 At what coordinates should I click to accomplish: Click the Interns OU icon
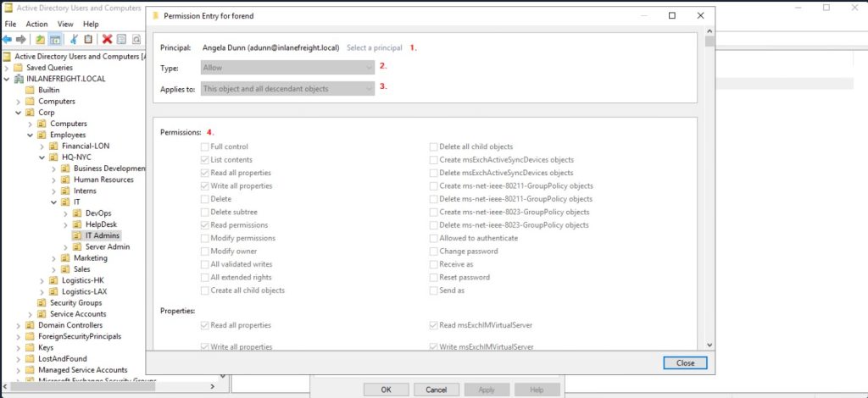[x=65, y=191]
